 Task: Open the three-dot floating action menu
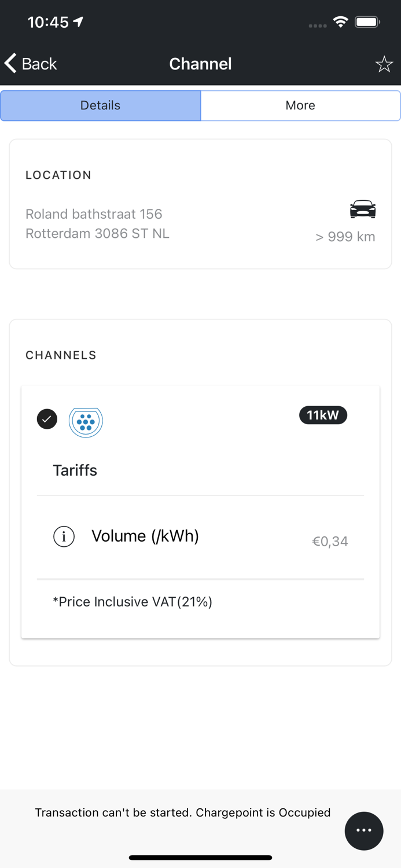(364, 830)
